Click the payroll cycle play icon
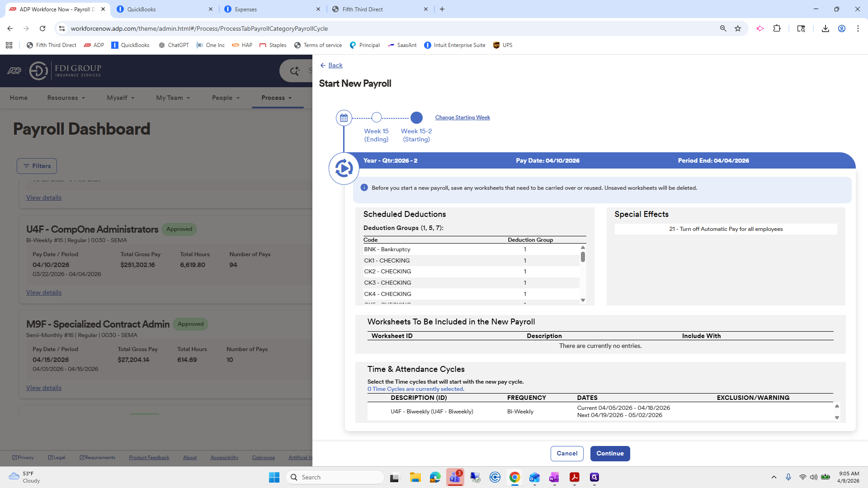Screen dimensions: 868x488 [344, 169]
